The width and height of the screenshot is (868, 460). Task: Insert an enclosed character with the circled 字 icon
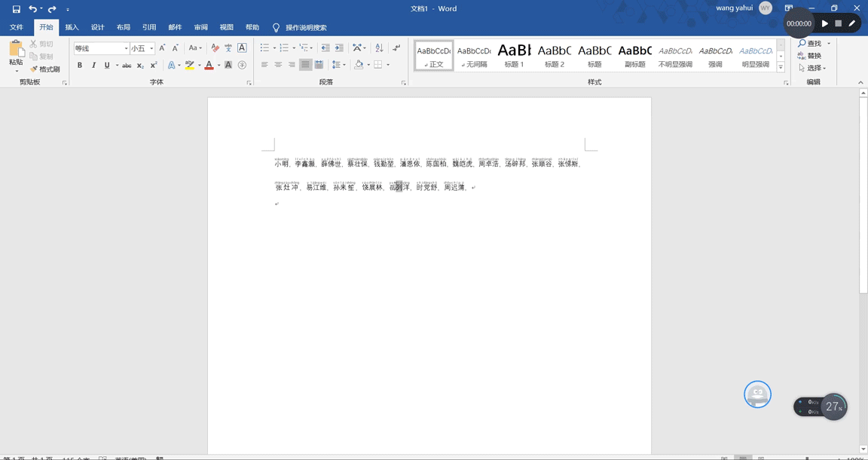click(242, 66)
